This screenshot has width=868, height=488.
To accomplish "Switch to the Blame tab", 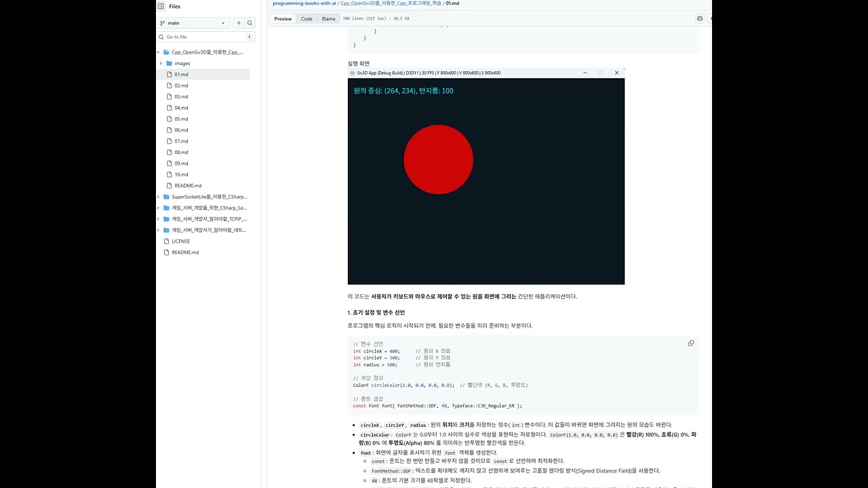I will tap(329, 19).
